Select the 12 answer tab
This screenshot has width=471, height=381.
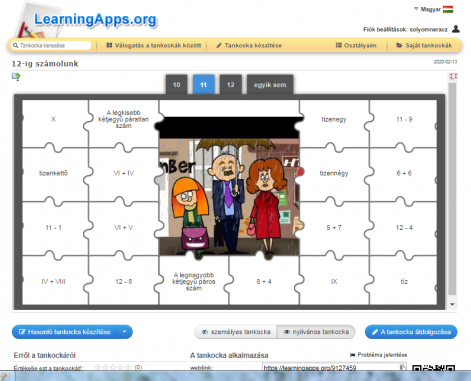[230, 85]
